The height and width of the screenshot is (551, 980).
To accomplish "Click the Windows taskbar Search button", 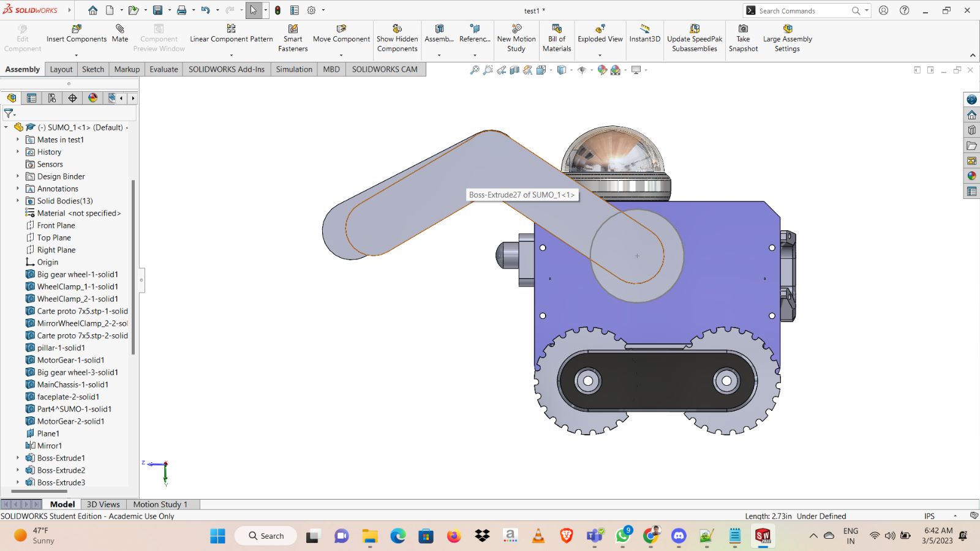I will pyautogui.click(x=266, y=536).
